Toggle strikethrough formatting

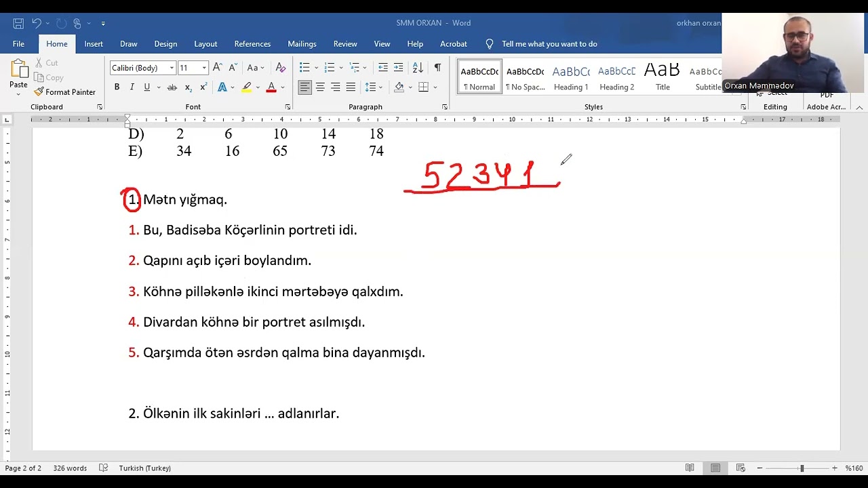point(172,87)
